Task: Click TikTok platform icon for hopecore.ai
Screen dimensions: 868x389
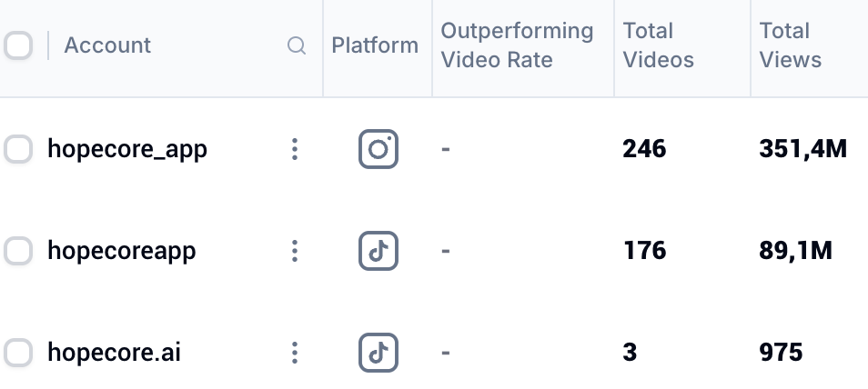Action: point(378,353)
